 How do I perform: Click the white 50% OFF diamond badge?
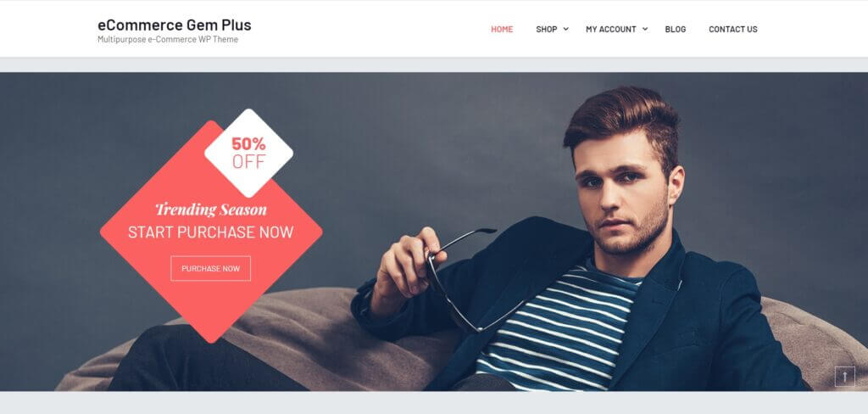[x=248, y=153]
